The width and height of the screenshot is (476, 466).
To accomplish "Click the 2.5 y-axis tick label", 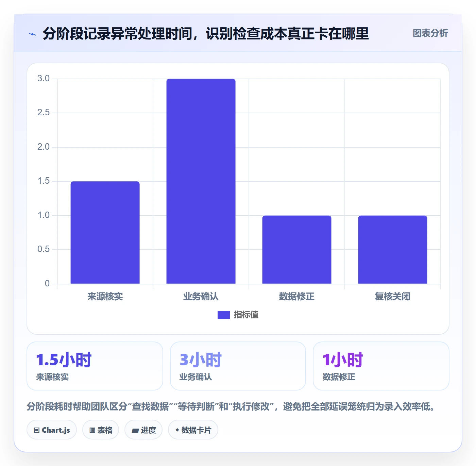I will coord(44,113).
